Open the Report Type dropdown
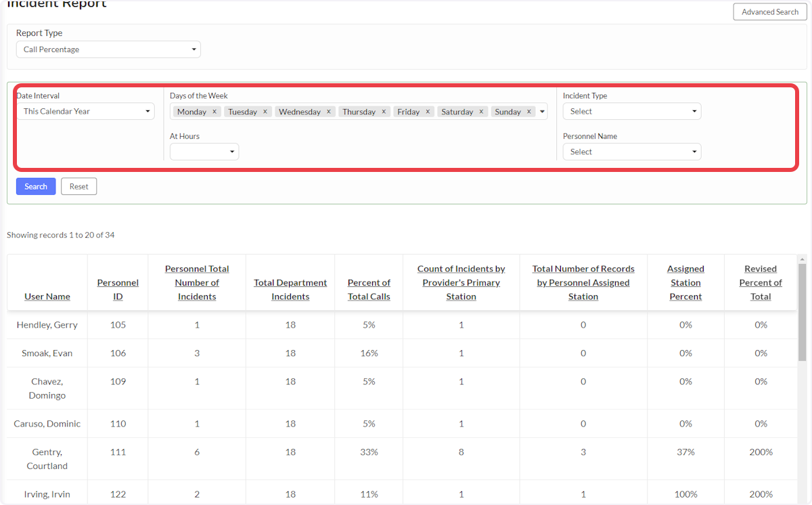Screen dimensions: 812x505 [x=108, y=49]
